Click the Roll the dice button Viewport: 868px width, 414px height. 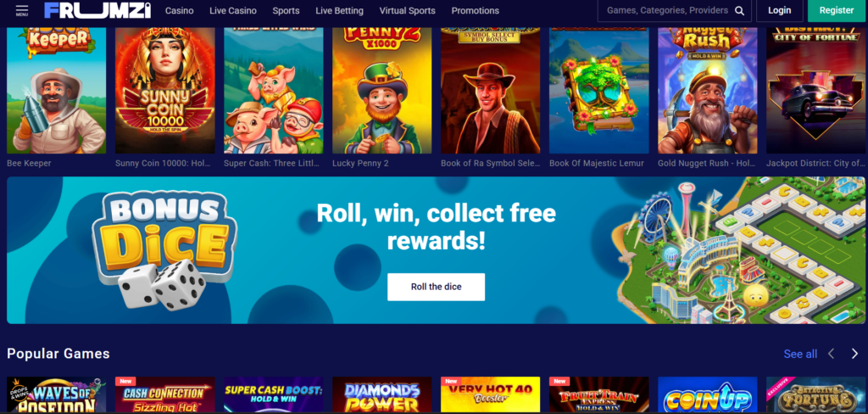pyautogui.click(x=437, y=287)
